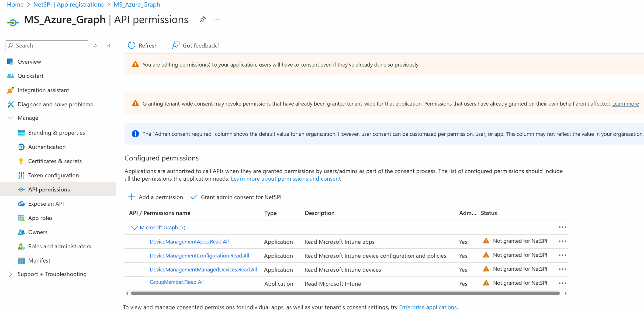Open MS_Azure_Graph breadcrumb link
644x310 pixels.
(x=137, y=5)
